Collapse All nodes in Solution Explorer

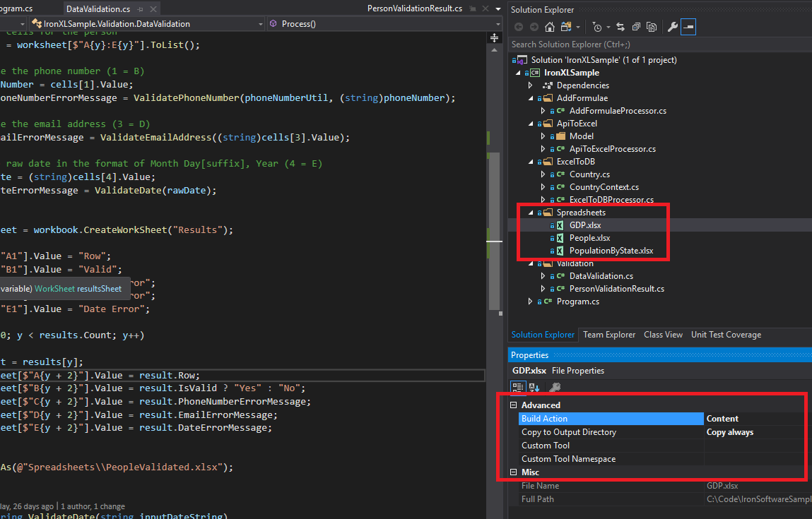pos(637,27)
